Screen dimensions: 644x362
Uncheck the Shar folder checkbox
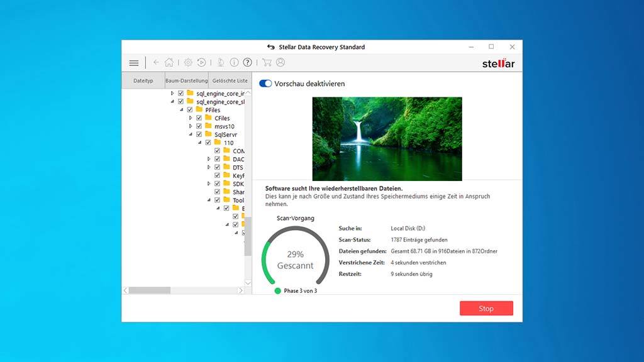(x=217, y=192)
